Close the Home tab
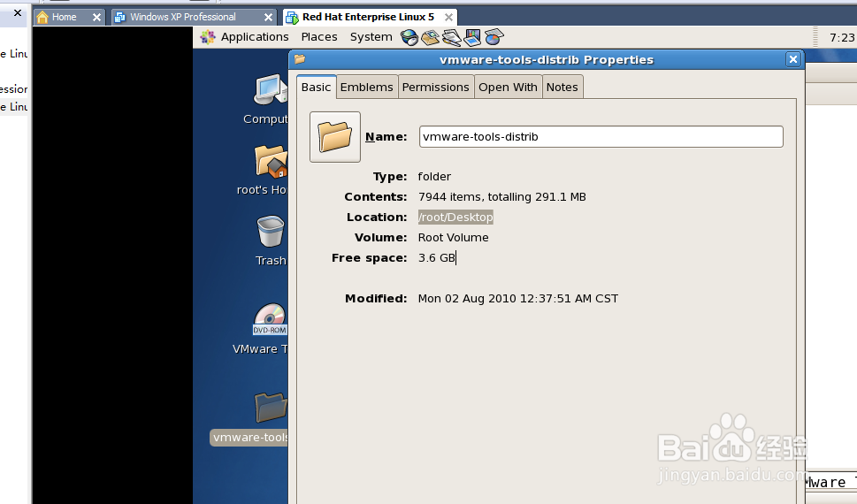The height and width of the screenshot is (504, 857). (96, 17)
